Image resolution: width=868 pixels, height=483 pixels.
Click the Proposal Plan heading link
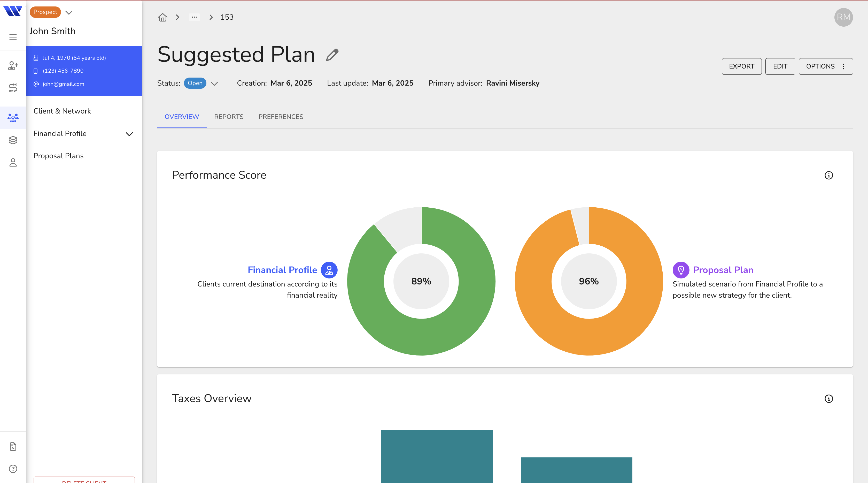(x=723, y=270)
